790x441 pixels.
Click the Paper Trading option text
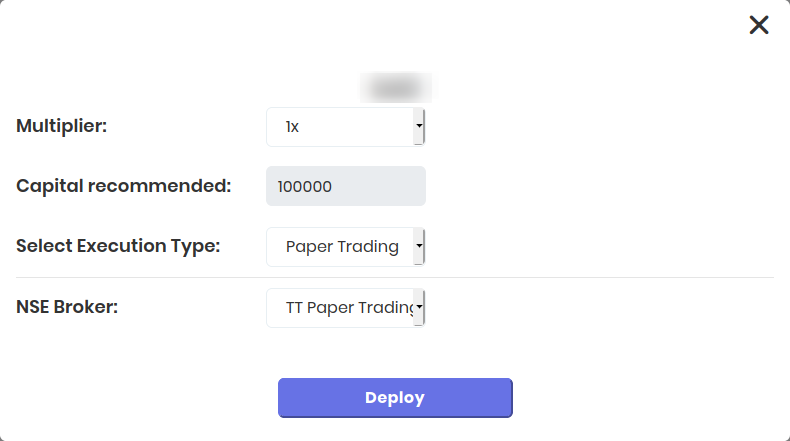(341, 246)
